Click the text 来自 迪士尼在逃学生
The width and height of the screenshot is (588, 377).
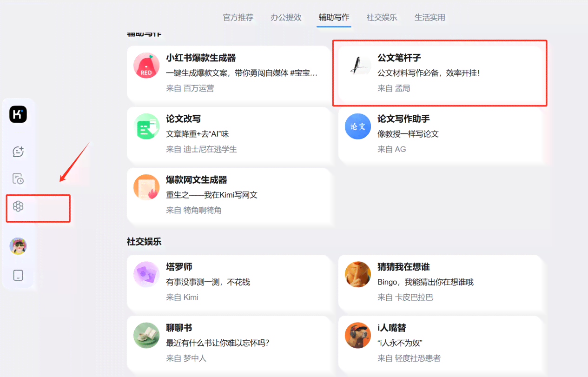pos(201,149)
